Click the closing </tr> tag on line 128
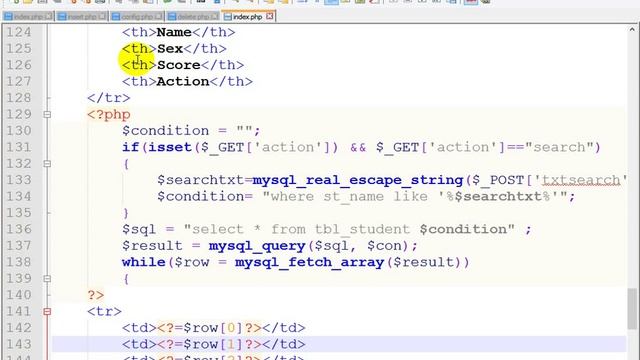640x360 pixels. click(x=109, y=98)
